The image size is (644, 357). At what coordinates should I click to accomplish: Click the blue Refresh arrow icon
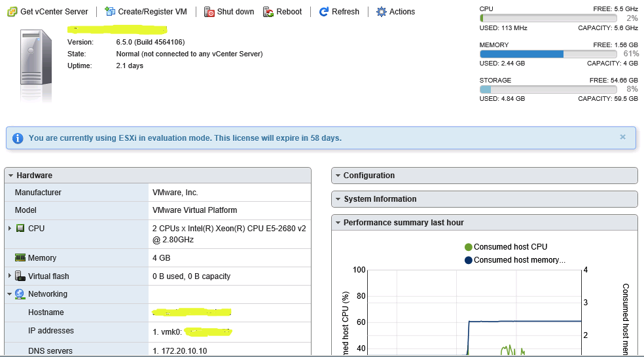coord(324,12)
